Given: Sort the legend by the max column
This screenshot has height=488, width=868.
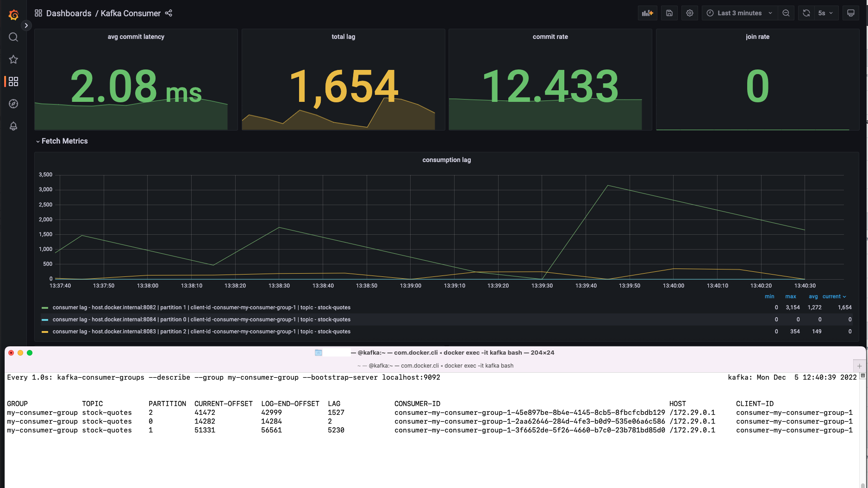Looking at the screenshot, I should point(791,296).
